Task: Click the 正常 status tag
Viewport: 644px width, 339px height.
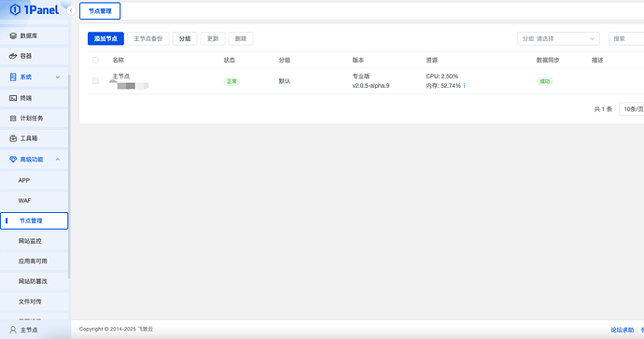Action: click(x=231, y=81)
